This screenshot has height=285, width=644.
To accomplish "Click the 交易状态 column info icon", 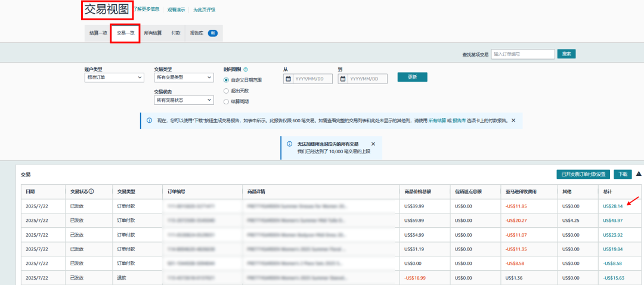I will 92,192.
